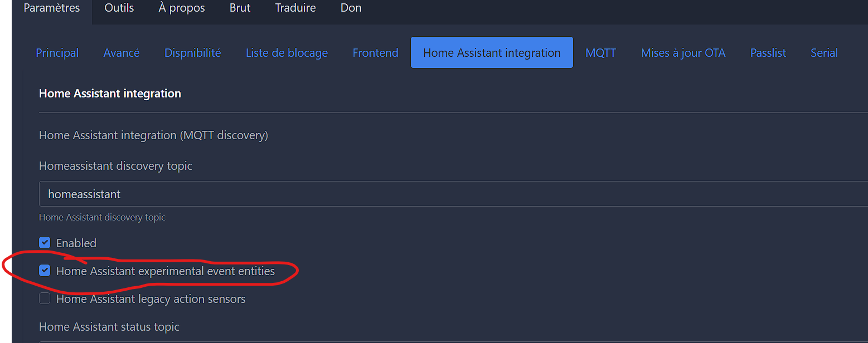Switch to the Avancé settings tab

pyautogui.click(x=122, y=53)
